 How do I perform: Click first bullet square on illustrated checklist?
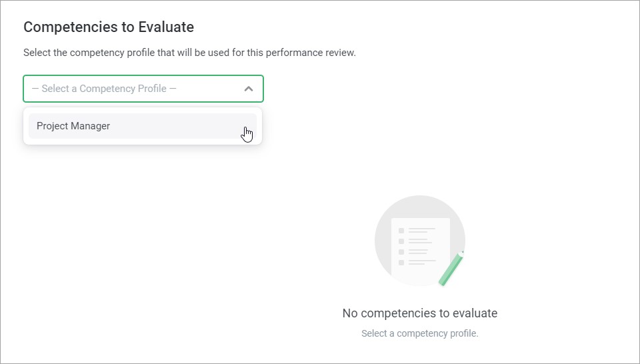coord(401,231)
